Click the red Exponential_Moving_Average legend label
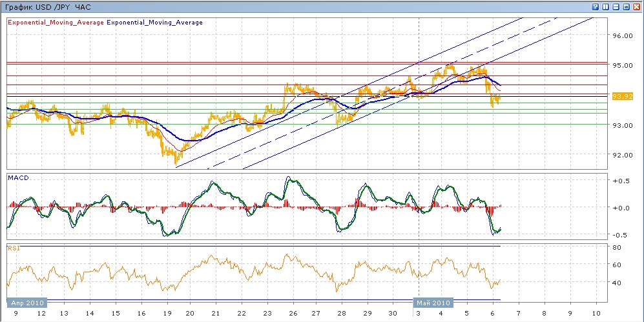 click(x=55, y=22)
